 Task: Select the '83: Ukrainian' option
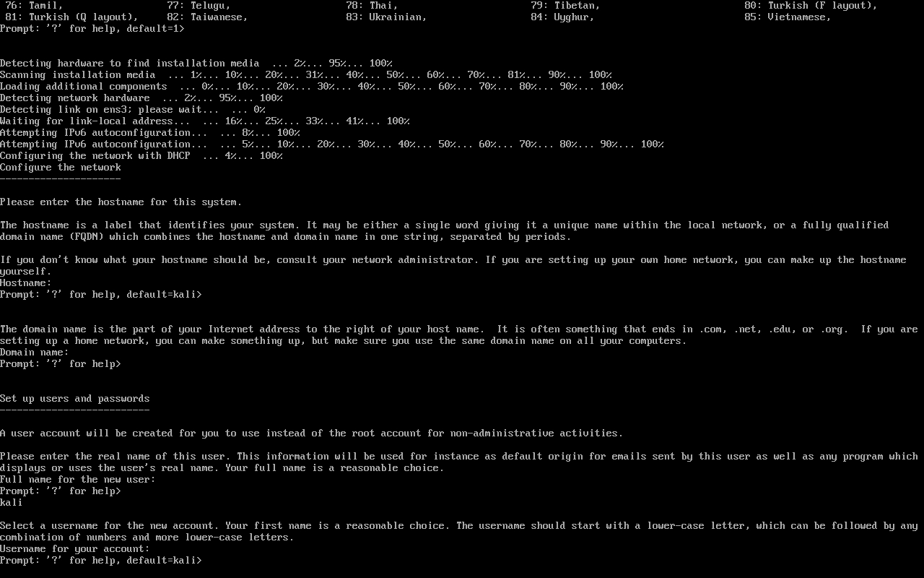point(386,17)
